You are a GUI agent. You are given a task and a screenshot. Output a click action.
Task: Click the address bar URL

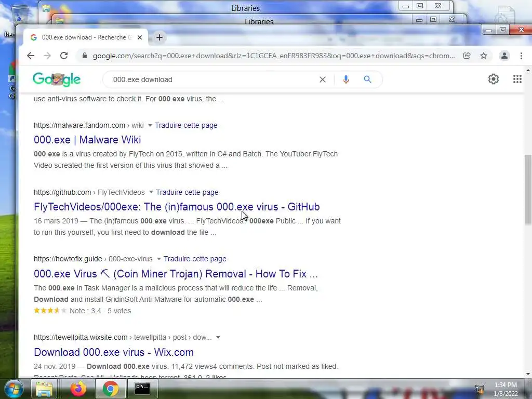point(273,56)
